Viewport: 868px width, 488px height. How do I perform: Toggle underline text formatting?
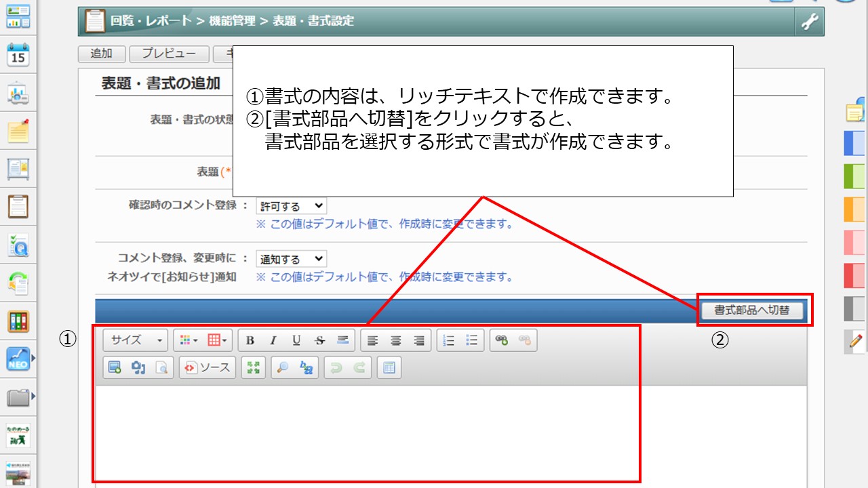tap(296, 340)
